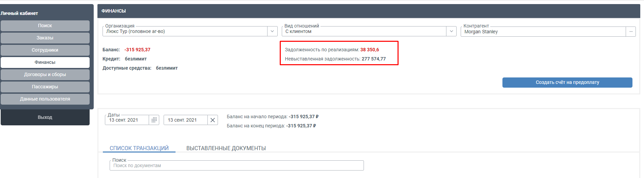Expand the Организация dropdown arrow
The width and height of the screenshot is (644, 178).
[272, 31]
